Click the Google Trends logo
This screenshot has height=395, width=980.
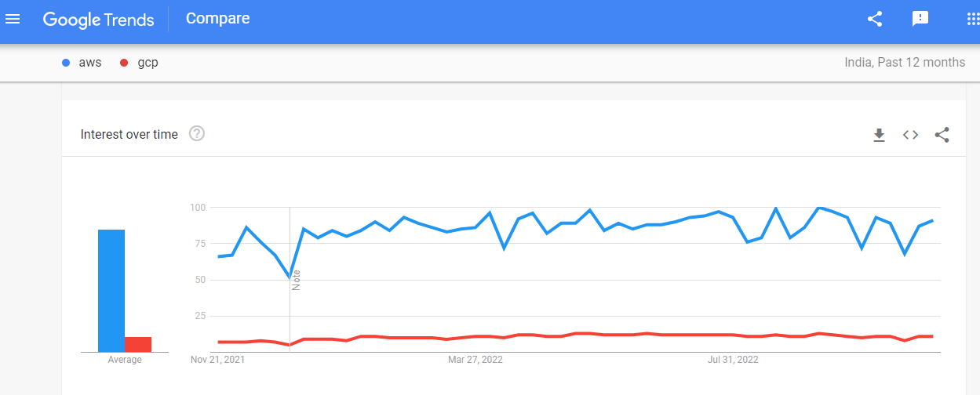98,20
